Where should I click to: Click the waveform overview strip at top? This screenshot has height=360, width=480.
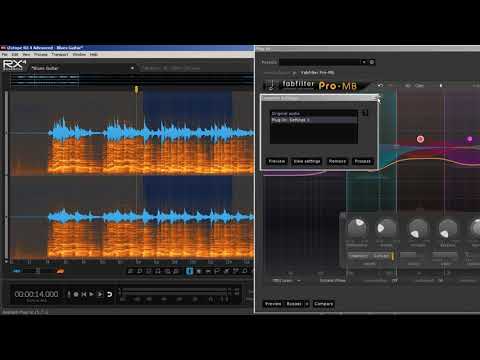click(x=132, y=81)
